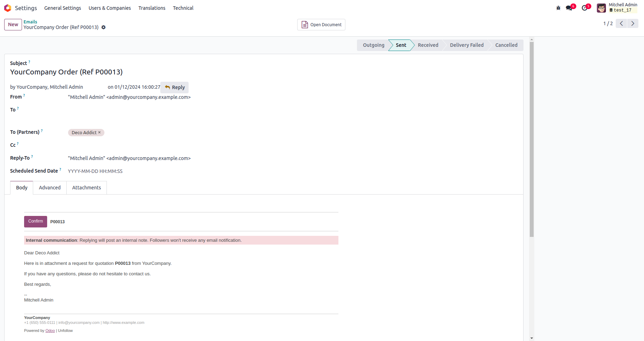Viewport: 644px width, 341px height.
Task: Open the activities clock icon
Action: click(x=585, y=8)
